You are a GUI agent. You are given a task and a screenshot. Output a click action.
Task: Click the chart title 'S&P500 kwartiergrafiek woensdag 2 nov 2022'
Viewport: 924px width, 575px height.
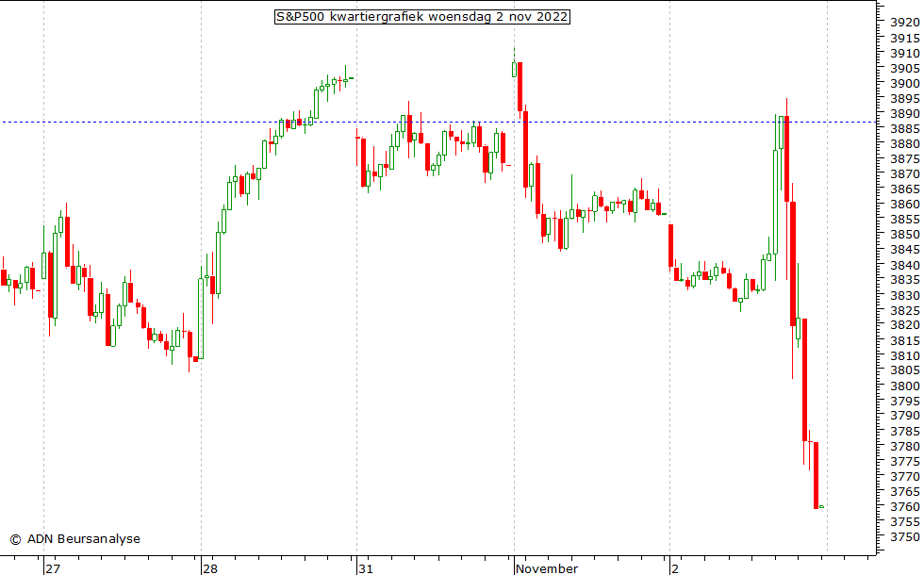(x=422, y=17)
